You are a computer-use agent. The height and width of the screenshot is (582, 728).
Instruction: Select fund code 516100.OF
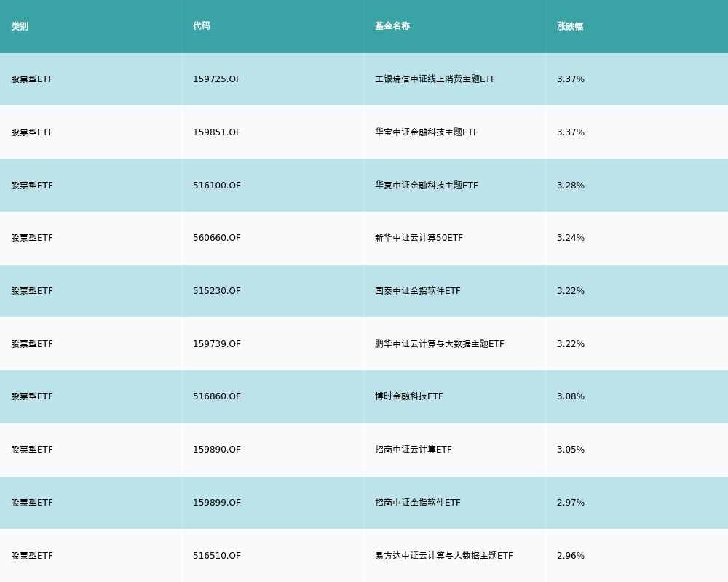point(217,186)
